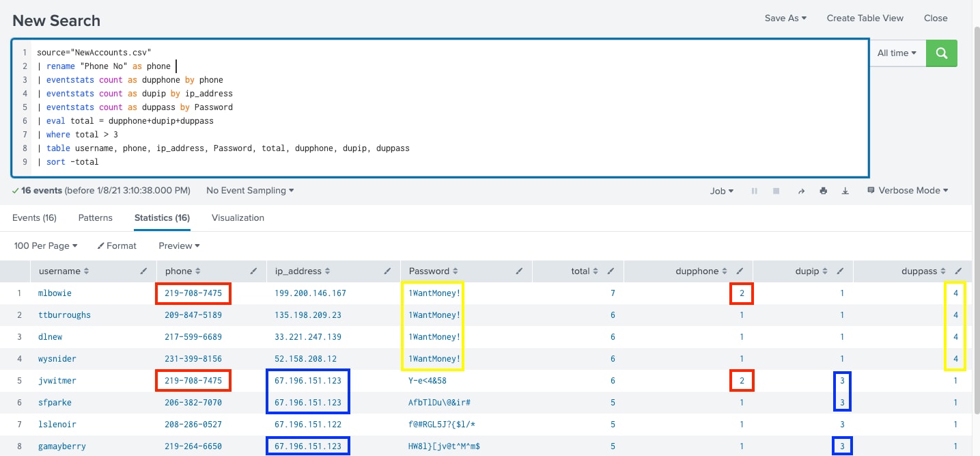980x456 pixels.
Task: Click username sfparke
Action: pyautogui.click(x=55, y=403)
